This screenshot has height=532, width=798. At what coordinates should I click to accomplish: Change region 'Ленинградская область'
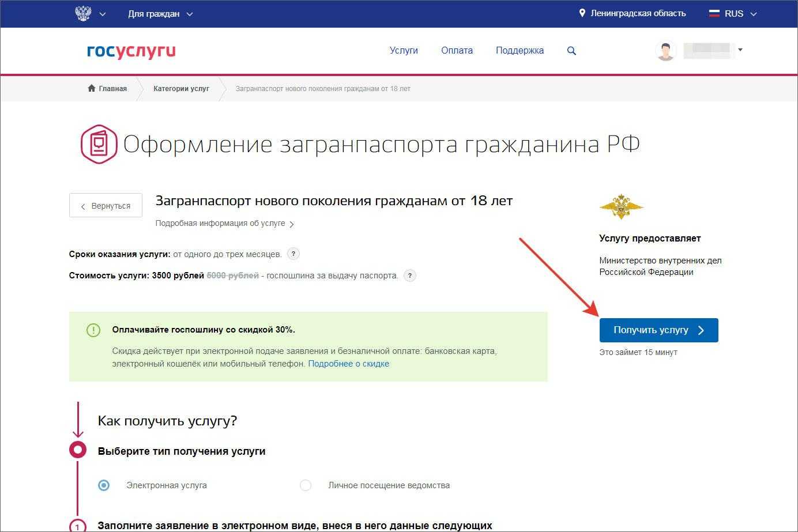(638, 13)
